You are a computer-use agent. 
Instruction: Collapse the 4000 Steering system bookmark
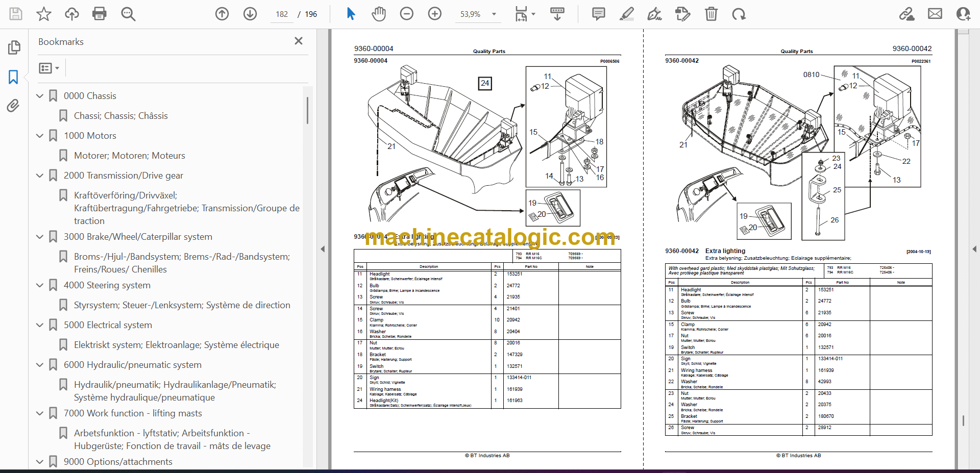40,285
